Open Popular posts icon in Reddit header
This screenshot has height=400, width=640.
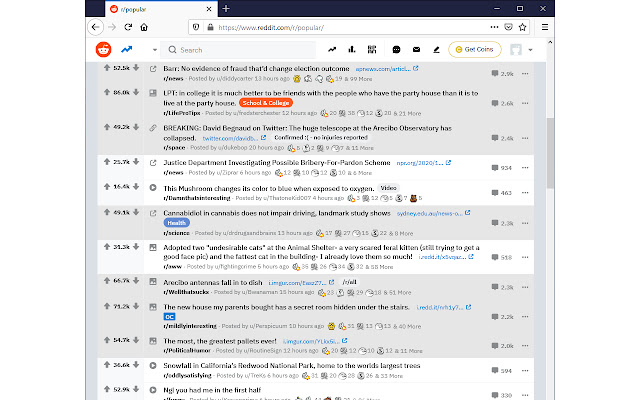(332, 49)
